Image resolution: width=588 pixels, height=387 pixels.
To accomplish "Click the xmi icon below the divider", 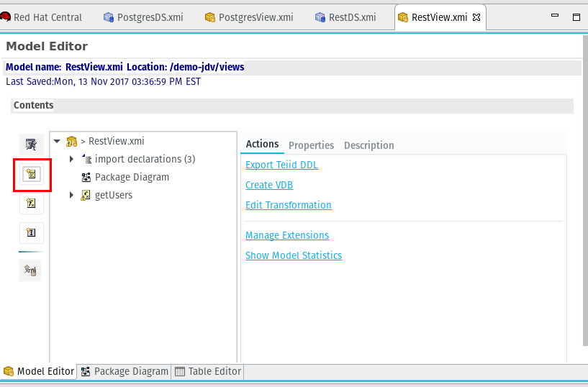I will coord(30,270).
